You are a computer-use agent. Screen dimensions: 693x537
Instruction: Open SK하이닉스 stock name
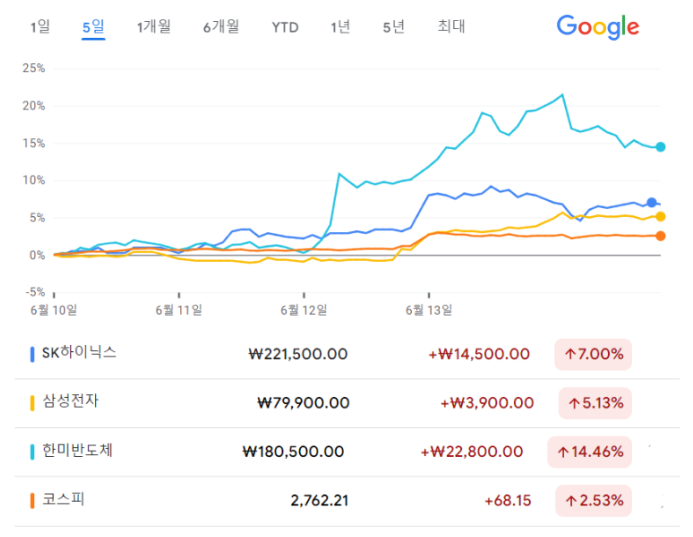click(x=79, y=353)
